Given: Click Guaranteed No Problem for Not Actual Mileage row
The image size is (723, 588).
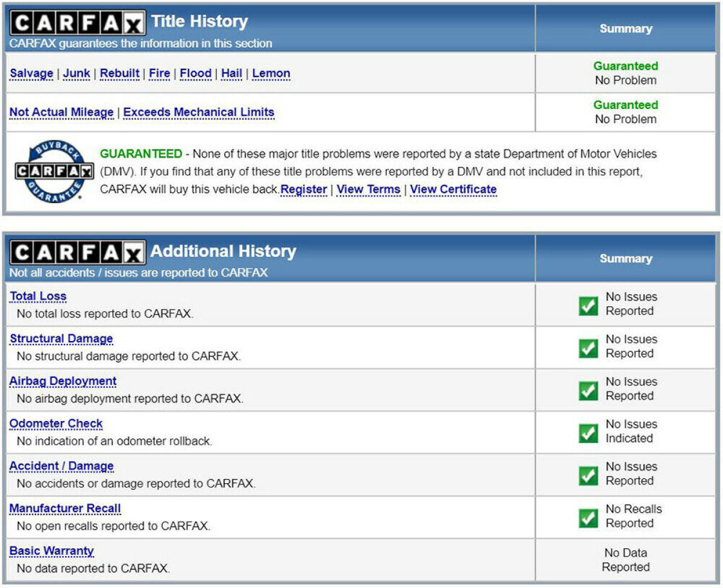Looking at the screenshot, I should click(626, 112).
